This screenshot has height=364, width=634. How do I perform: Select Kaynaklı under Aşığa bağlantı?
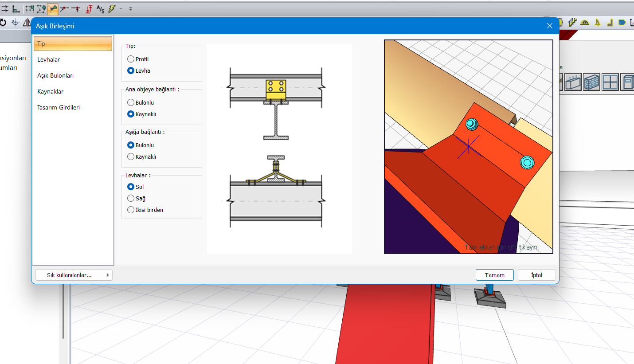click(x=131, y=157)
